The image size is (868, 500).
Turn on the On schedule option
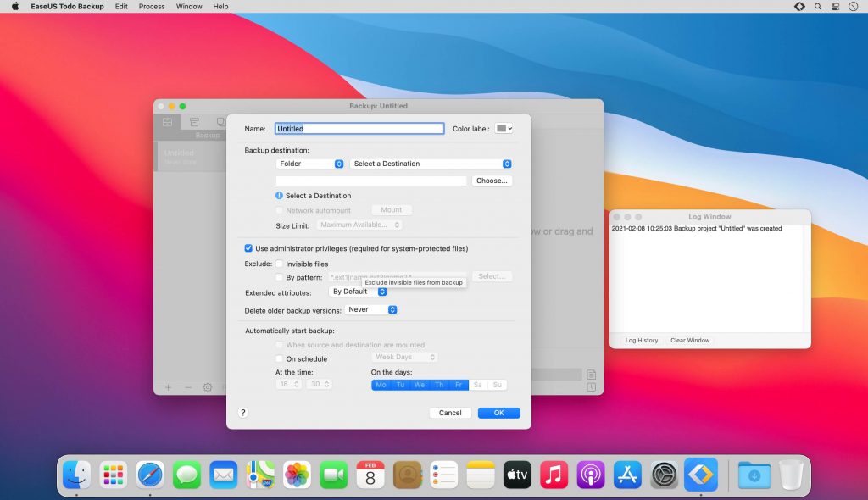click(x=279, y=358)
